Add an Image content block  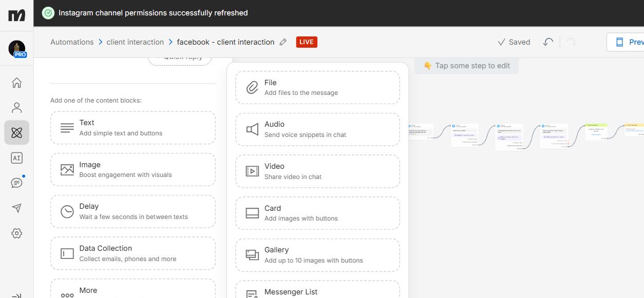tap(133, 169)
